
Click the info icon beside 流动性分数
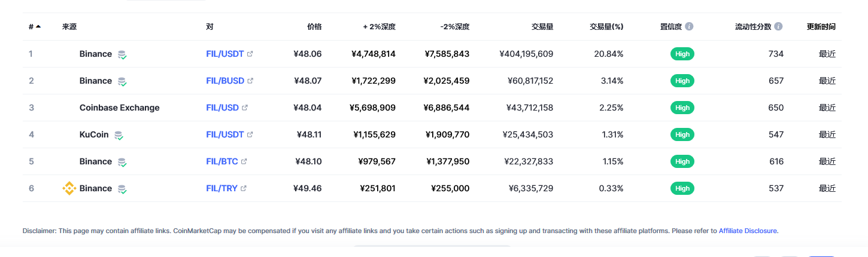[x=778, y=27]
